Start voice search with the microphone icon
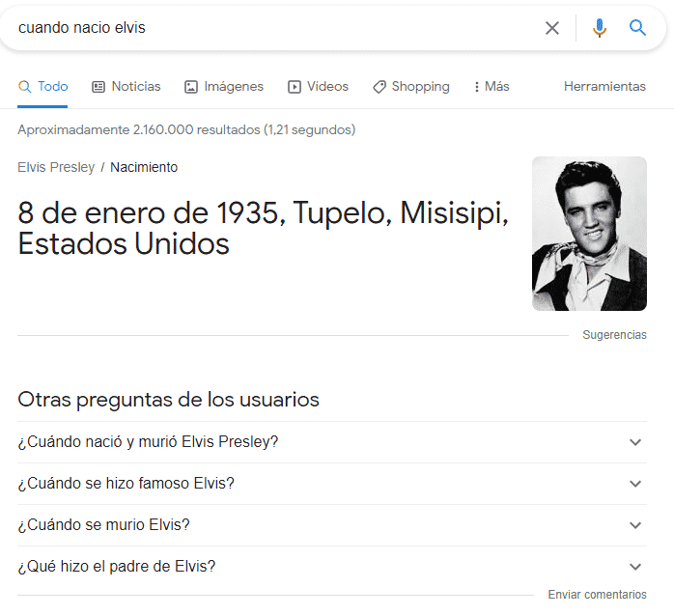The height and width of the screenshot is (616, 674). (x=600, y=28)
